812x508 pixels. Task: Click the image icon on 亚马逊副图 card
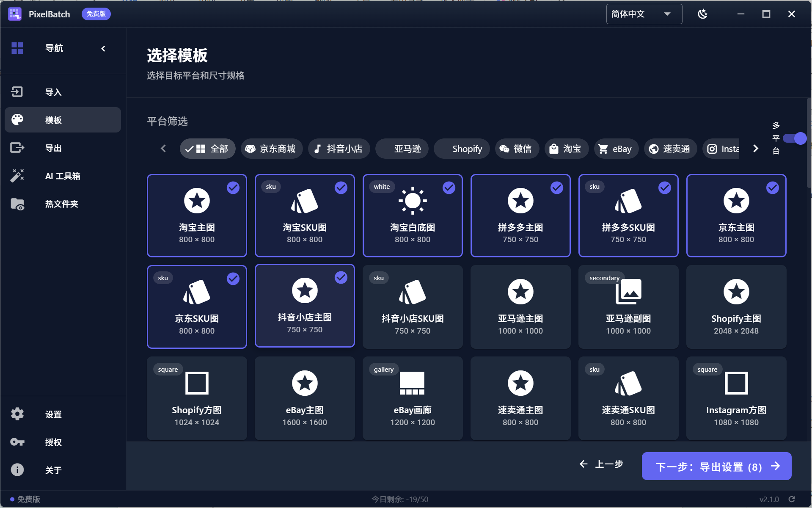(628, 292)
